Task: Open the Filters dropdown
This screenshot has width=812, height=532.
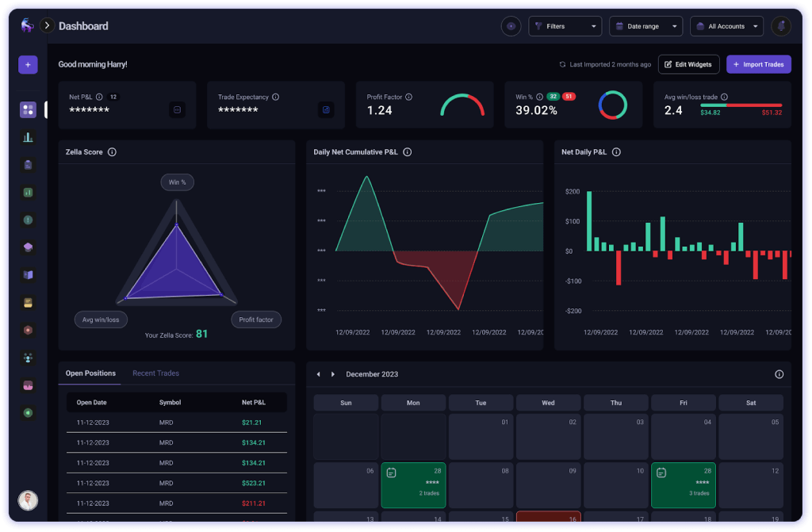Action: 565,26
